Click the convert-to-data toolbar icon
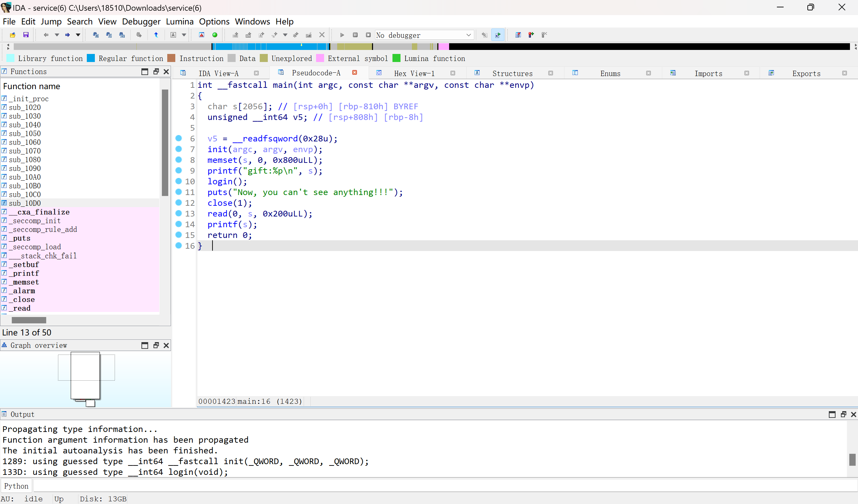Image resolution: width=858 pixels, height=504 pixels. (248, 35)
